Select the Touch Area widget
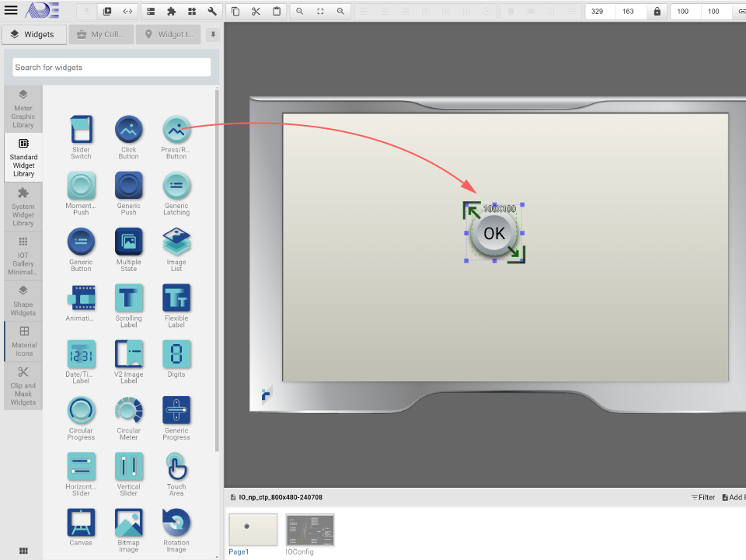Image resolution: width=746 pixels, height=560 pixels. (x=176, y=467)
